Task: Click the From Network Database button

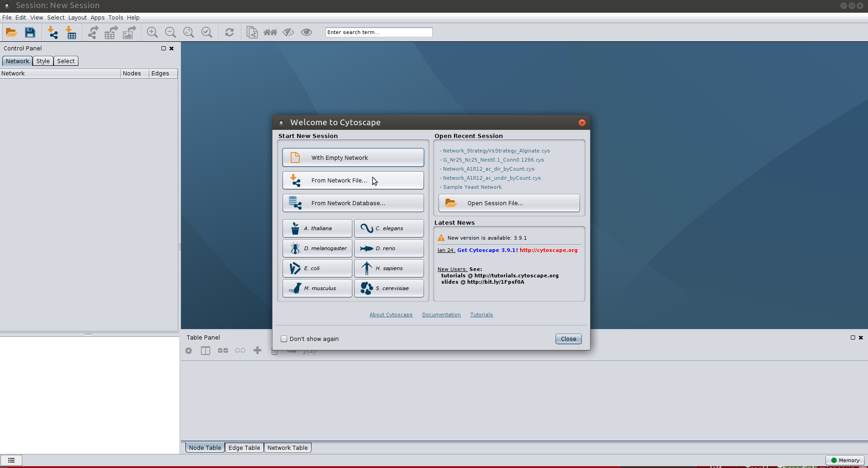Action: pyautogui.click(x=353, y=203)
